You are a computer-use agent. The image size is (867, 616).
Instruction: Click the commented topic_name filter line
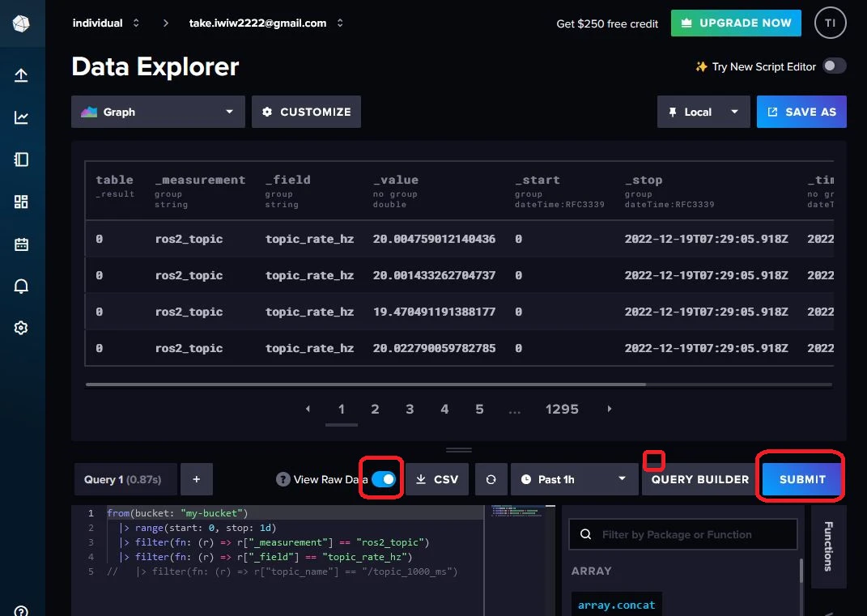click(282, 571)
